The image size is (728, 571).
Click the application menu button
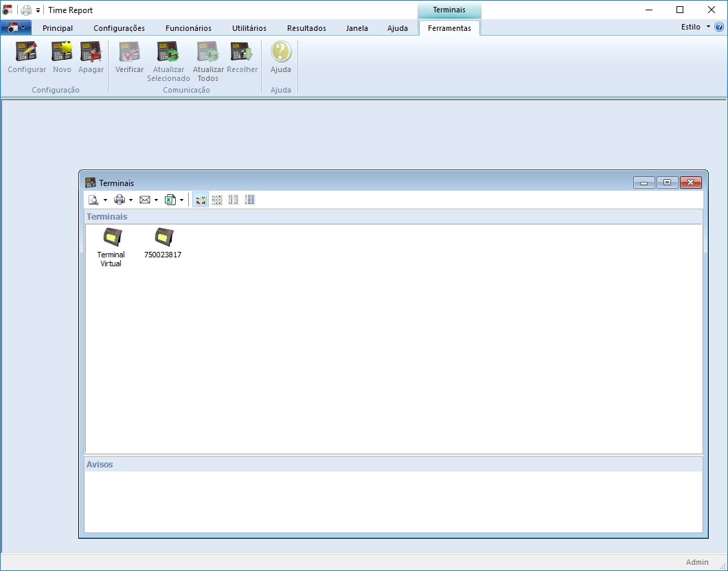coord(16,28)
